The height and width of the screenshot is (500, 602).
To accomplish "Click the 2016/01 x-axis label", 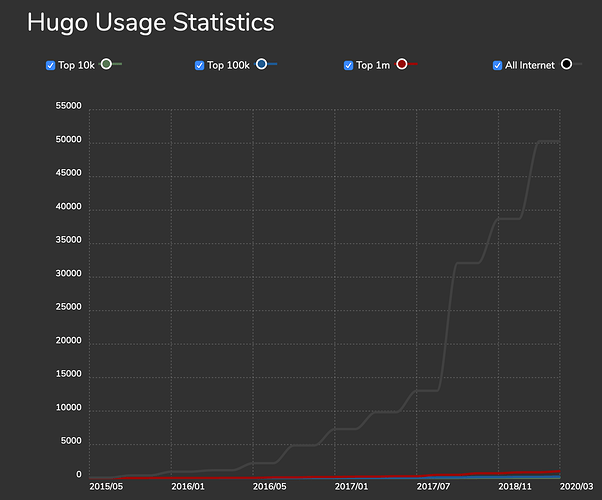I will tap(188, 487).
